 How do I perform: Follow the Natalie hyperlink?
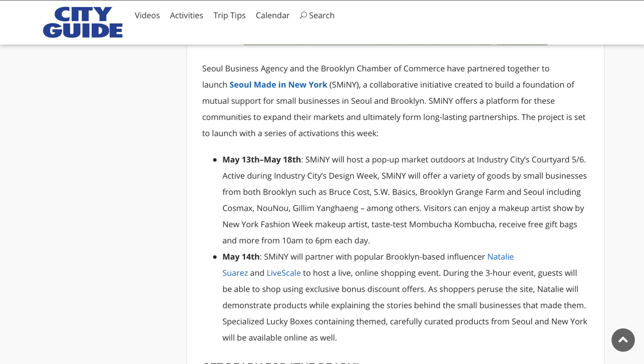pos(500,257)
